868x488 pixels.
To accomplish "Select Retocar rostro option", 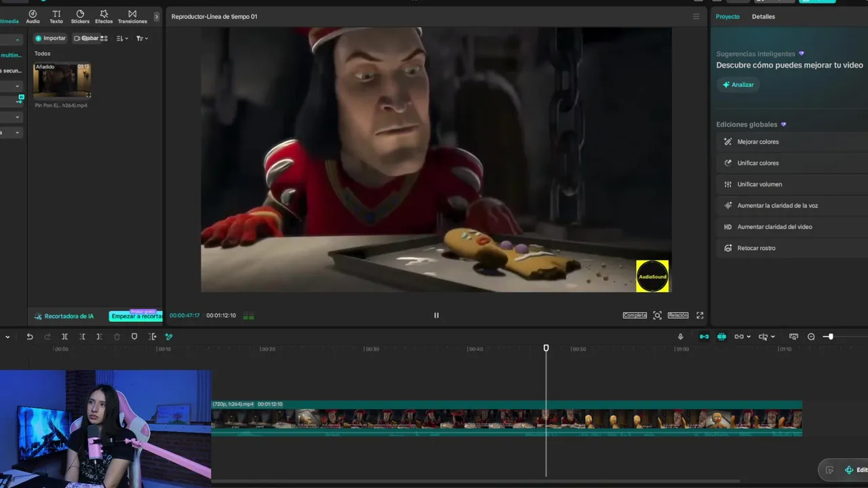I will click(792, 248).
